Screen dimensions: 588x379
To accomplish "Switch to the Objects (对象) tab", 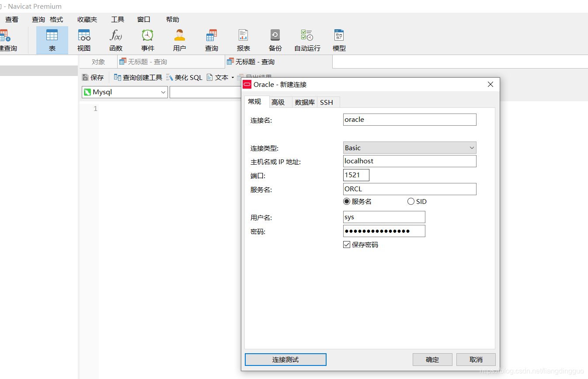I will point(98,62).
